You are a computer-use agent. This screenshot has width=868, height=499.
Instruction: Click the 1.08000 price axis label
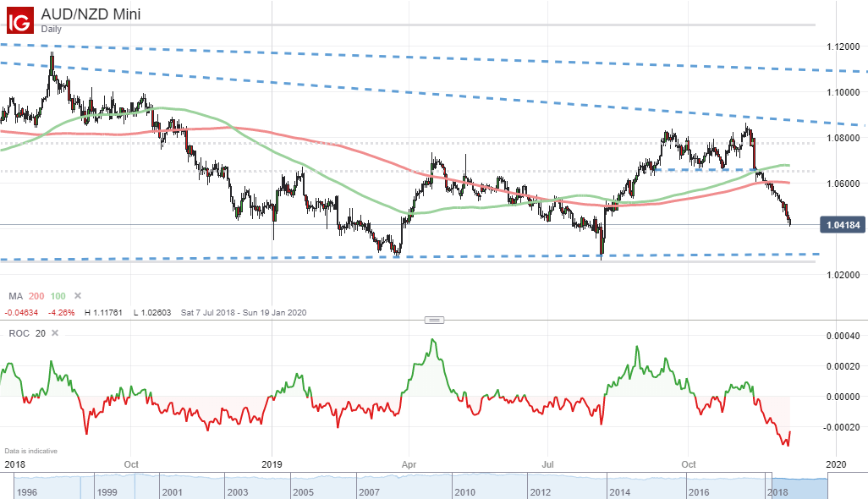click(843, 138)
